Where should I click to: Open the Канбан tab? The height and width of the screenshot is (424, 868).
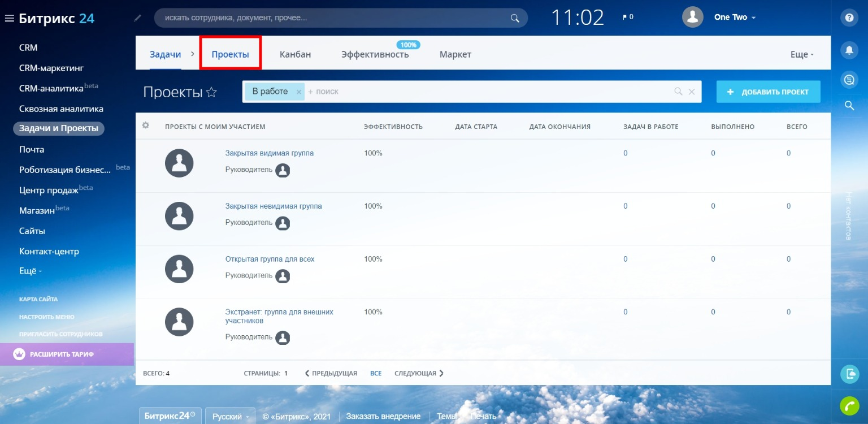pos(295,54)
